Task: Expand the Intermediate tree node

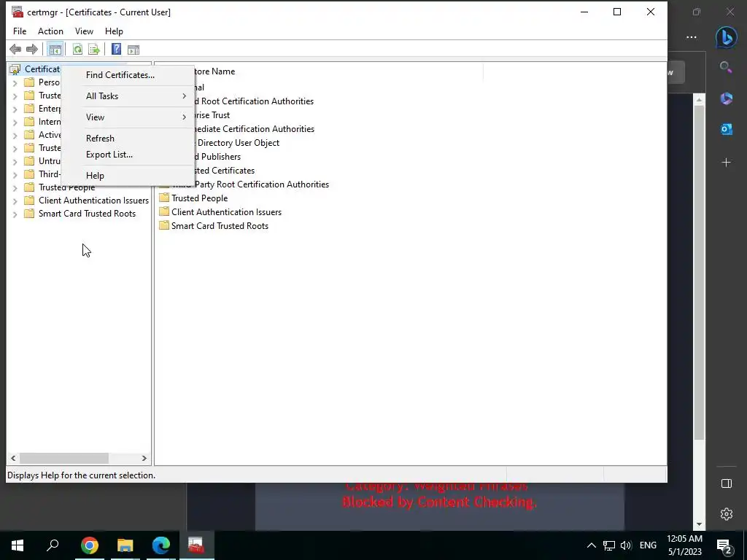Action: (x=15, y=122)
